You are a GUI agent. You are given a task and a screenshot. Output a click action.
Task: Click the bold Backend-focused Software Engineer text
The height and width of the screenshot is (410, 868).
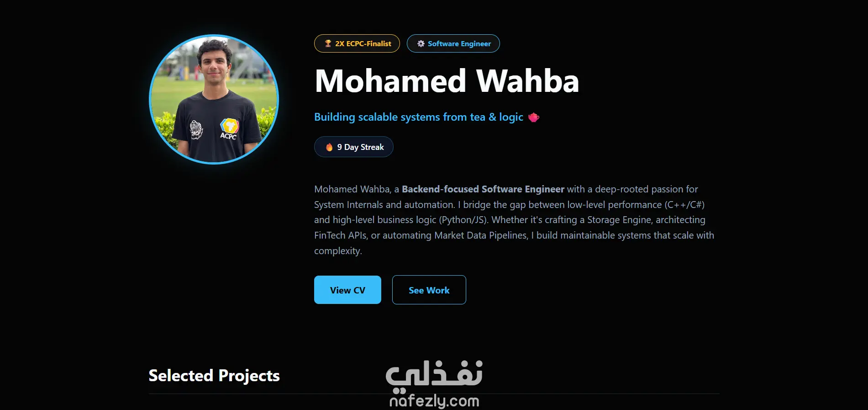483,189
